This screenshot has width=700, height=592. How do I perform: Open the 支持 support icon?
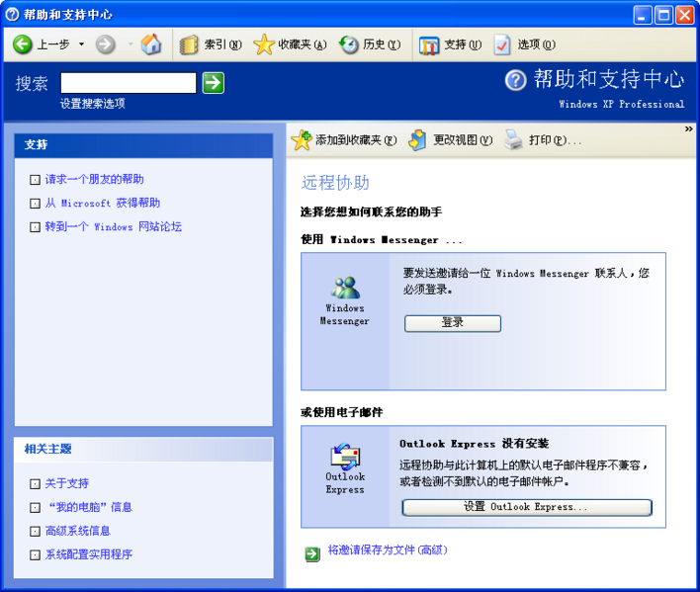tap(428, 45)
